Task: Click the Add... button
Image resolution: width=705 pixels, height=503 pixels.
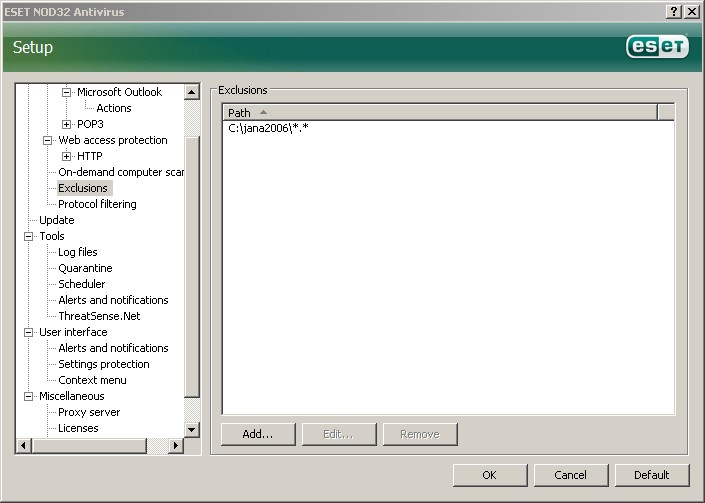Action: tap(258, 434)
